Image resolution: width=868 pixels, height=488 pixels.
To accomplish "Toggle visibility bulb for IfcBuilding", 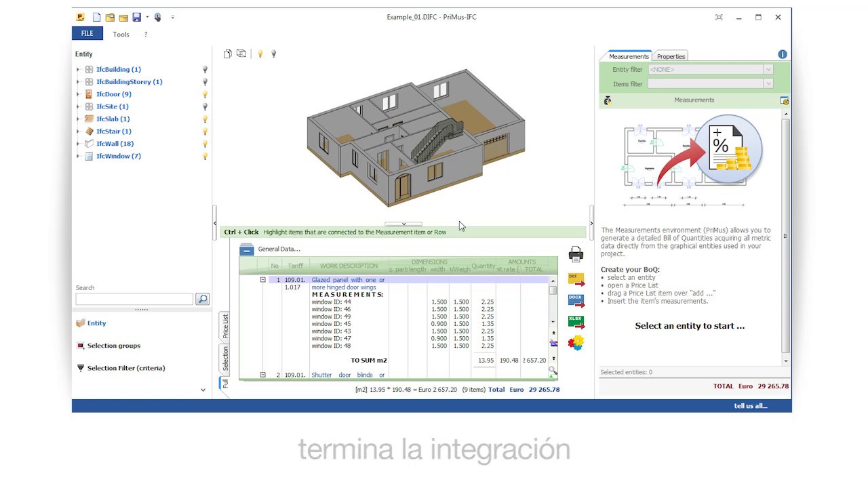I will (x=205, y=69).
